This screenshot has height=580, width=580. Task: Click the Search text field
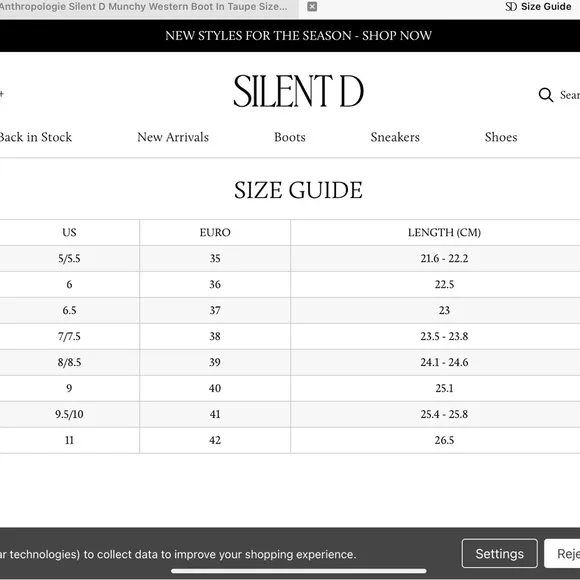pyautogui.click(x=570, y=95)
